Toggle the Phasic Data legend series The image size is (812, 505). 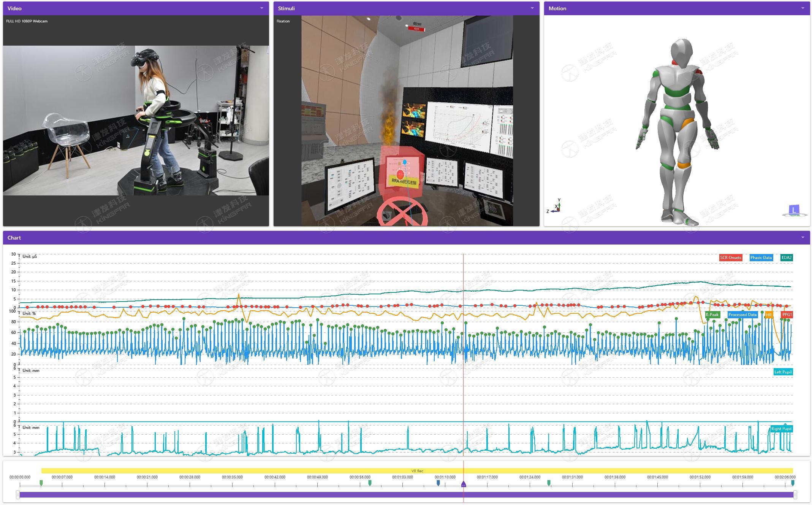pos(761,257)
